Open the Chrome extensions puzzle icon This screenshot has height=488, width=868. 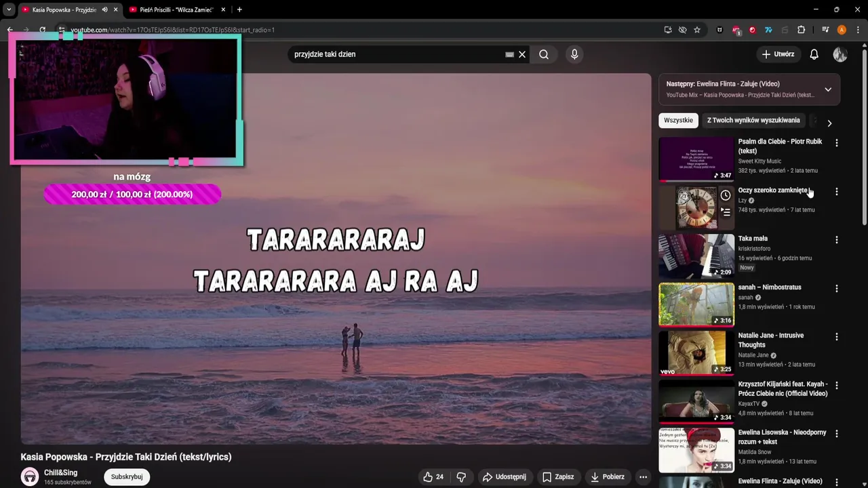click(x=802, y=30)
